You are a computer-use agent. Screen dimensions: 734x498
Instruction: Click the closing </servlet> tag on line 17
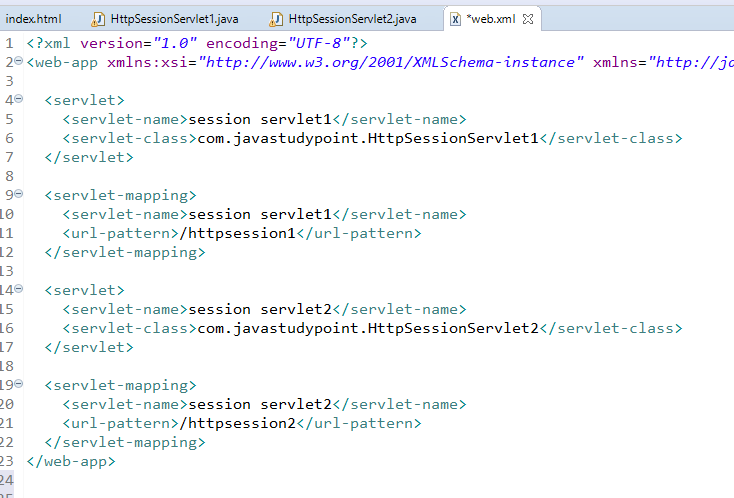point(89,347)
